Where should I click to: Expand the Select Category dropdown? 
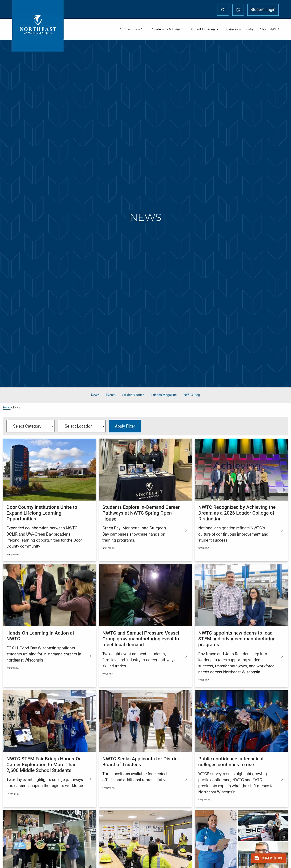tap(30, 426)
